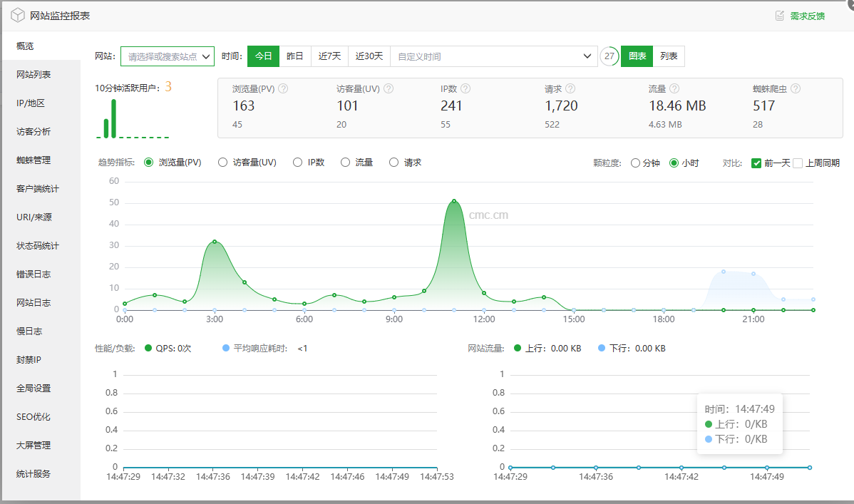Open 蜘蛛管理 in the sidebar
The image size is (854, 504).
(x=34, y=160)
